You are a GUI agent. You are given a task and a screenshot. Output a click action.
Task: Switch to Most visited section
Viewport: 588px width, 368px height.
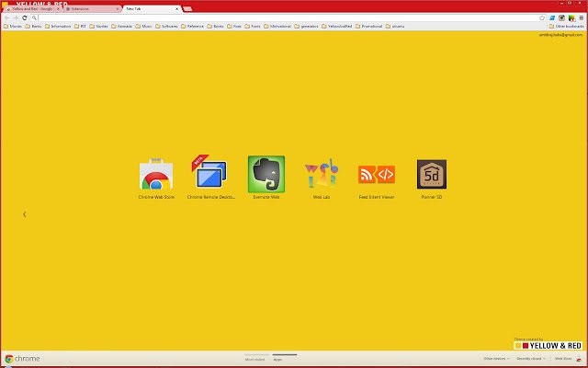click(255, 359)
